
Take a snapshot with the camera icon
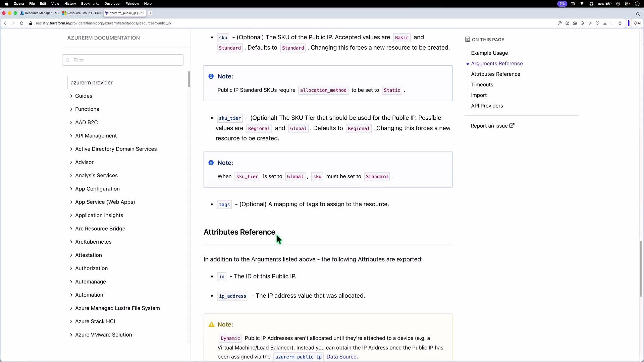pyautogui.click(x=575, y=23)
